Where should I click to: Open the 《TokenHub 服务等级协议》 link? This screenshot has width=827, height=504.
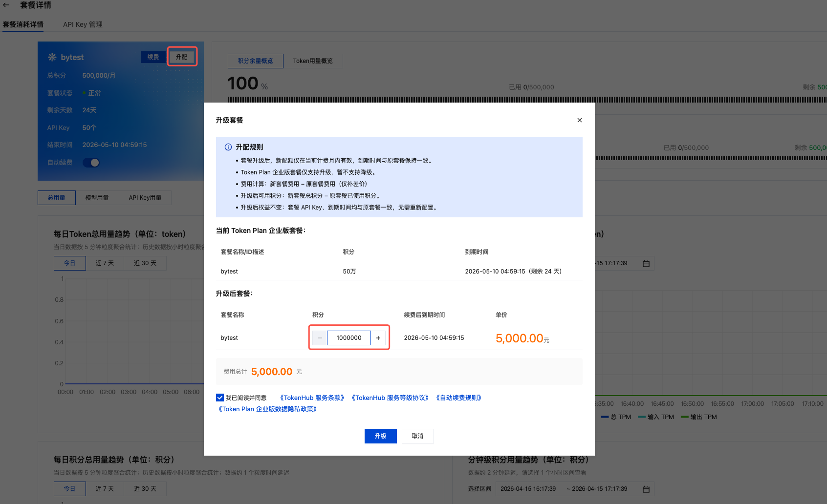click(390, 398)
